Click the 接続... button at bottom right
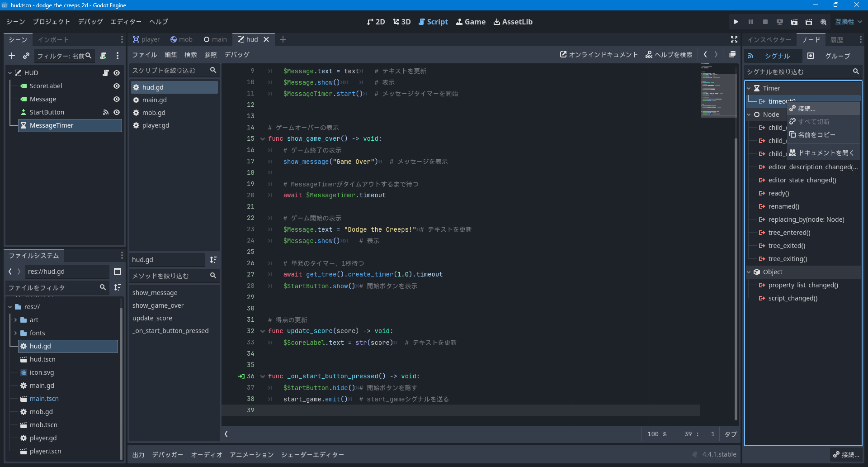Image resolution: width=868 pixels, height=467 pixels. (x=846, y=455)
